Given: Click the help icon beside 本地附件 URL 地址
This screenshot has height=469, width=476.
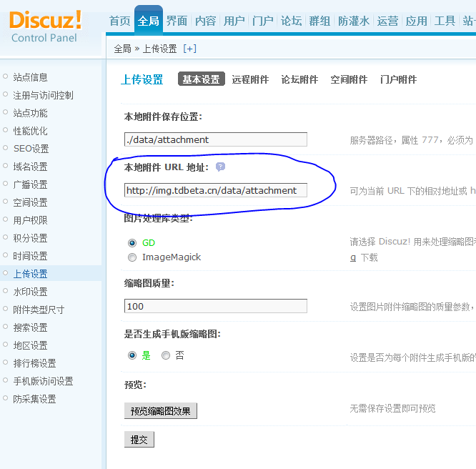Looking at the screenshot, I should coord(220,167).
